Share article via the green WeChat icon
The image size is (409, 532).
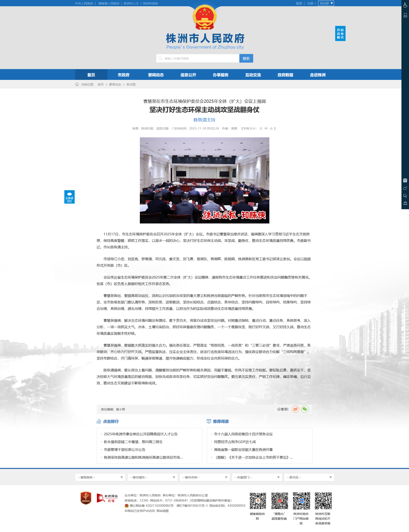(x=305, y=409)
